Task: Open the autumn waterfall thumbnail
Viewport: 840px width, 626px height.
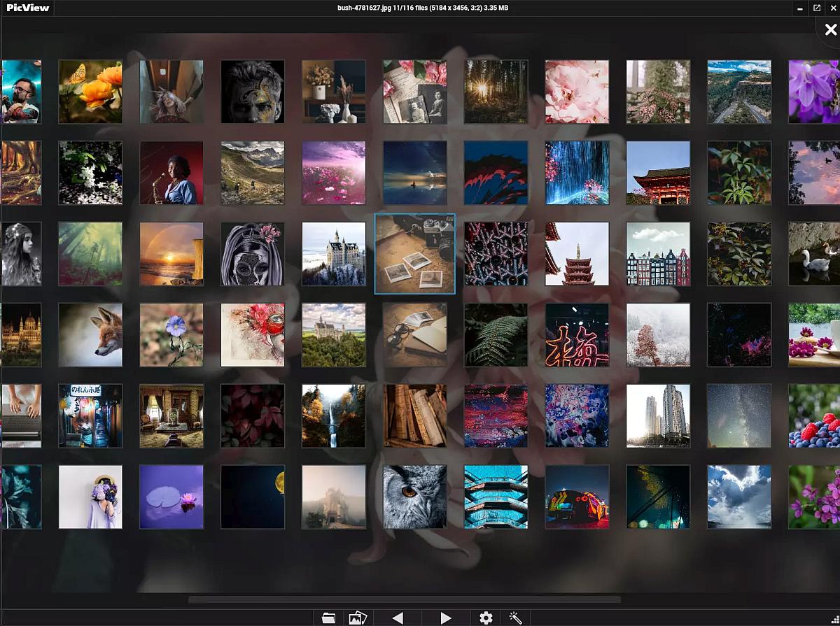Action: click(334, 416)
